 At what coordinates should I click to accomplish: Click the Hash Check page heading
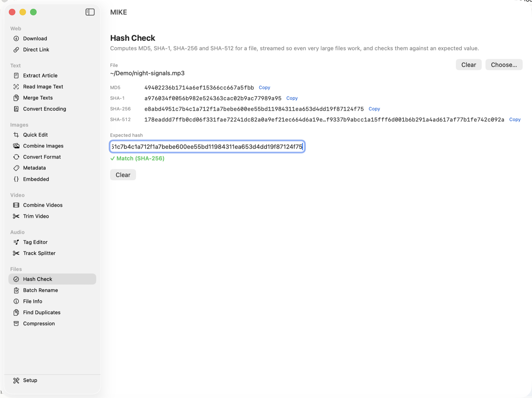(x=133, y=38)
